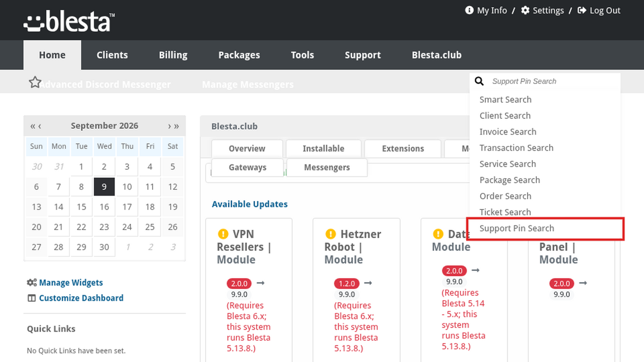Screen dimensions: 644x362
Task: Open Advanced Discord Messenger link
Action: (x=105, y=84)
